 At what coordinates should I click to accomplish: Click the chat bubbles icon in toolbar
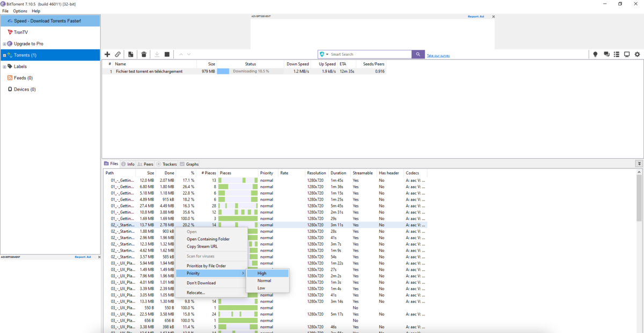[x=606, y=54]
